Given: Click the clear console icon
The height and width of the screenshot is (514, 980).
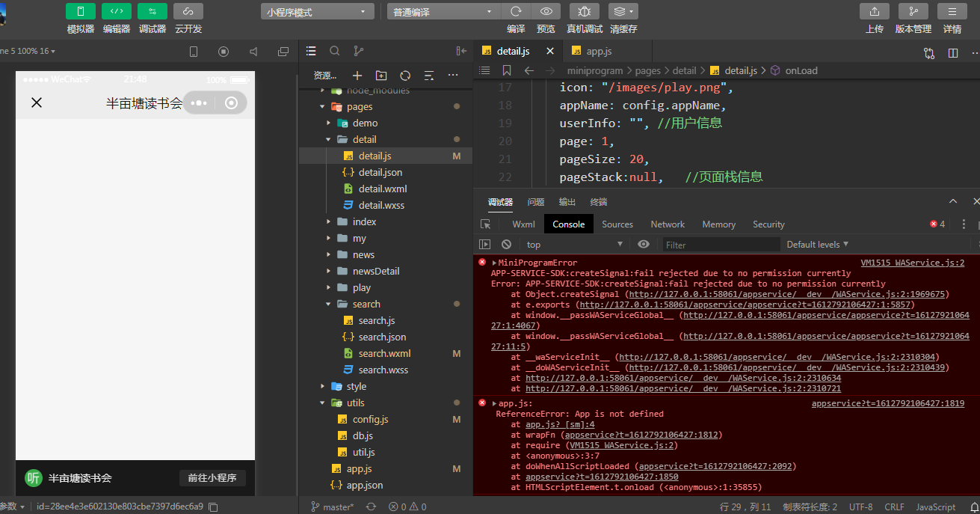Looking at the screenshot, I should [506, 245].
